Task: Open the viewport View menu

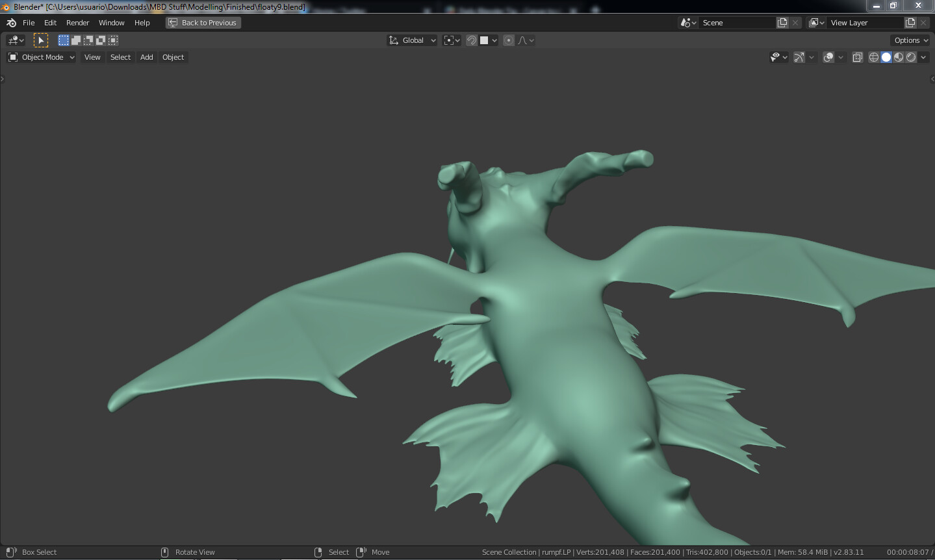Action: (92, 57)
